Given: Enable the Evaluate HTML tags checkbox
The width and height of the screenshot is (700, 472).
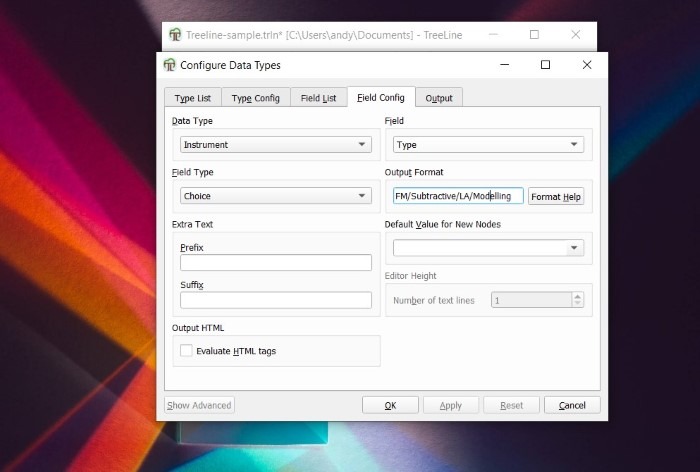Looking at the screenshot, I should pos(186,350).
